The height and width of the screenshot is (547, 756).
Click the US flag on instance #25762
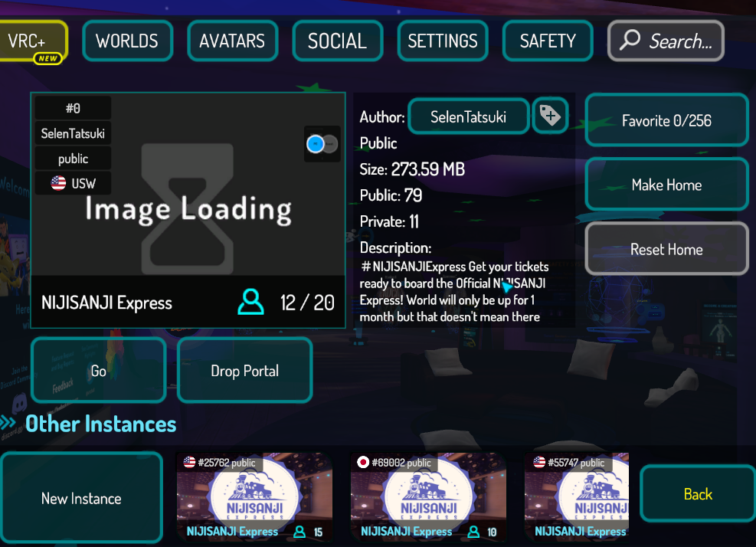189,462
